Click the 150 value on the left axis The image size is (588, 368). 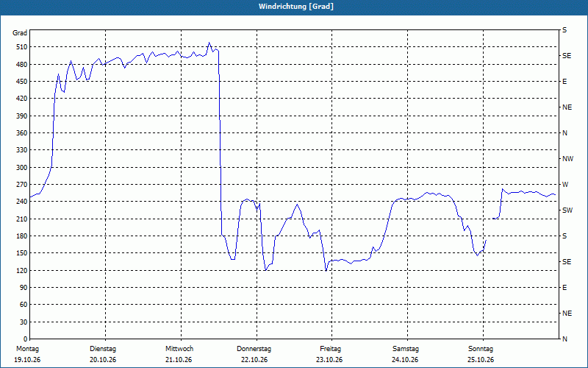tap(21, 253)
